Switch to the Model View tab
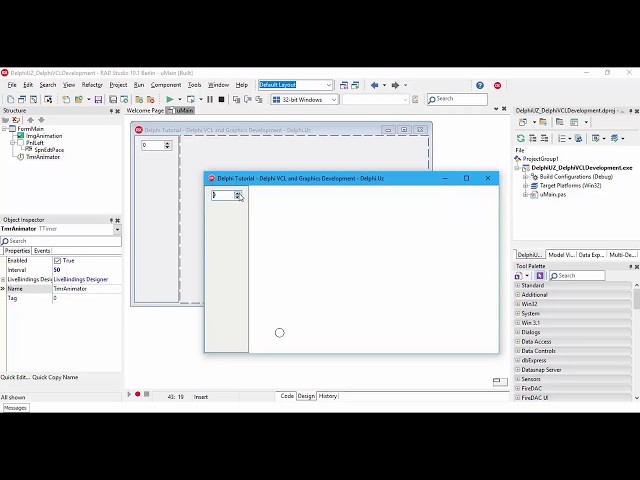 click(561, 255)
